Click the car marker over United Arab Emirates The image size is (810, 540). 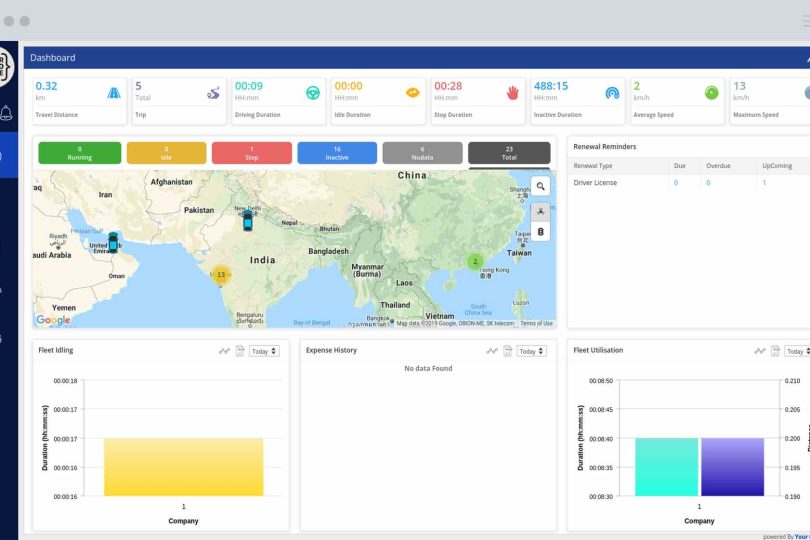click(113, 242)
